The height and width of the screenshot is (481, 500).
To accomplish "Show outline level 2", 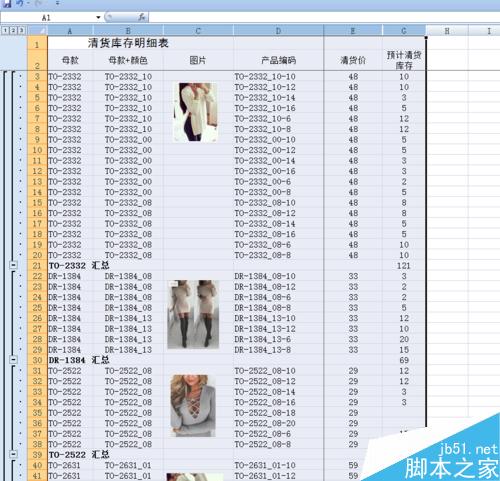I will point(13,31).
